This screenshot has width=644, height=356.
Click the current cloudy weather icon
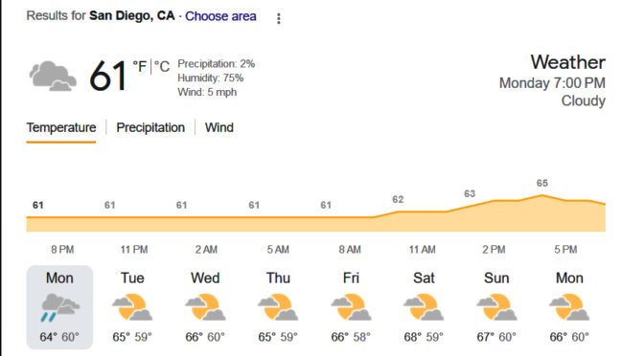tap(53, 76)
